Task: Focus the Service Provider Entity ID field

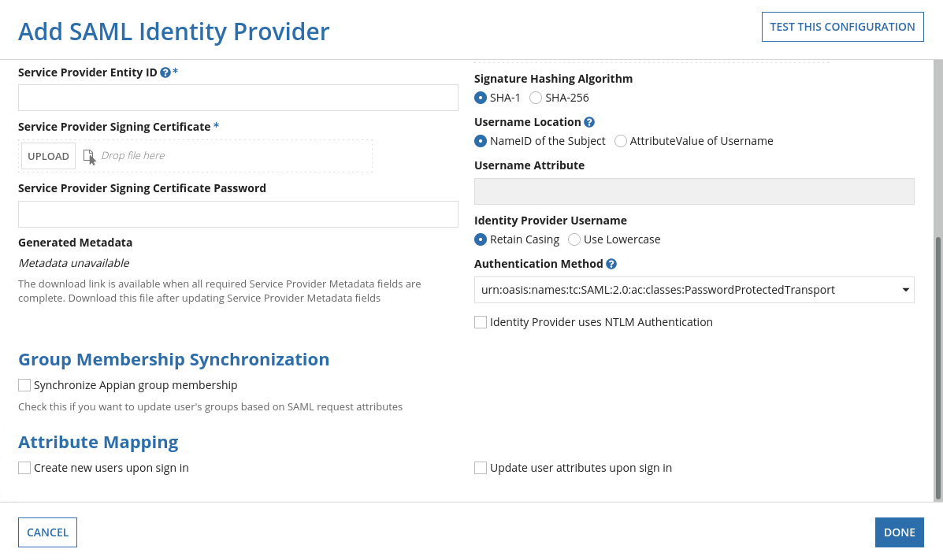Action: coord(238,98)
